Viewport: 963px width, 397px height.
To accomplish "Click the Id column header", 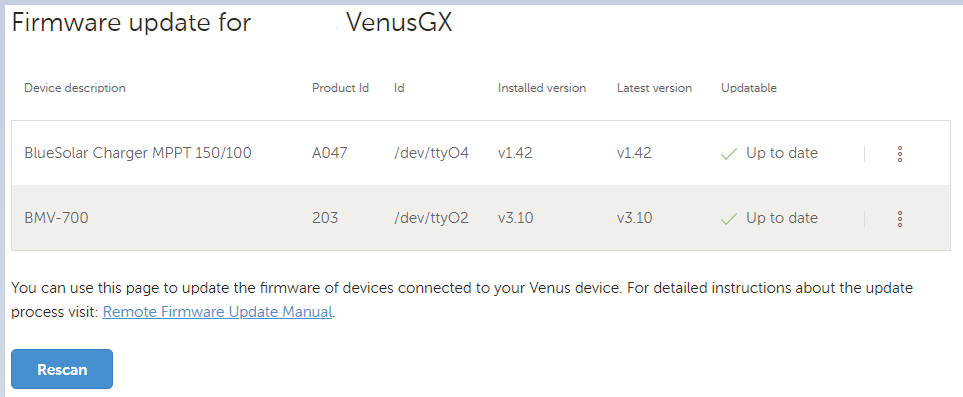I will pos(399,88).
